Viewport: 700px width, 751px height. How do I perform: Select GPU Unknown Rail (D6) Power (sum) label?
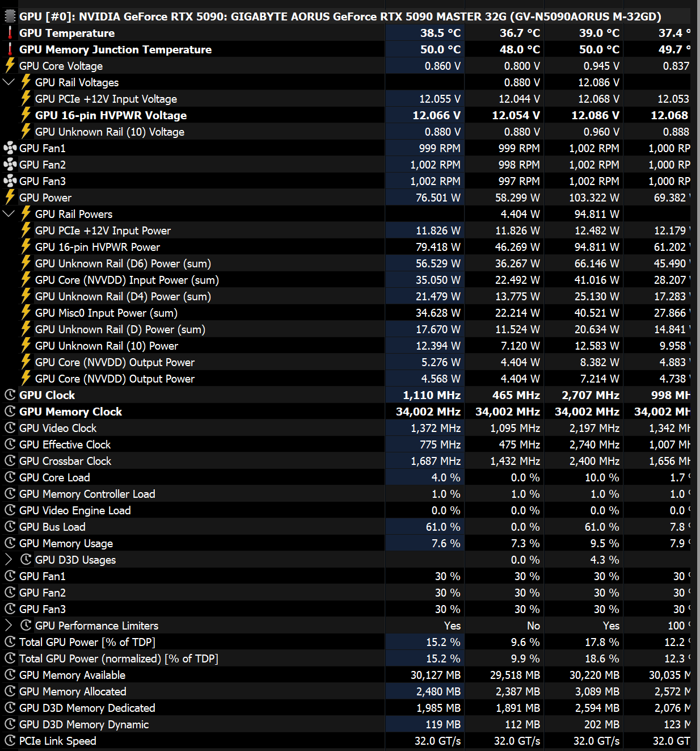click(123, 263)
